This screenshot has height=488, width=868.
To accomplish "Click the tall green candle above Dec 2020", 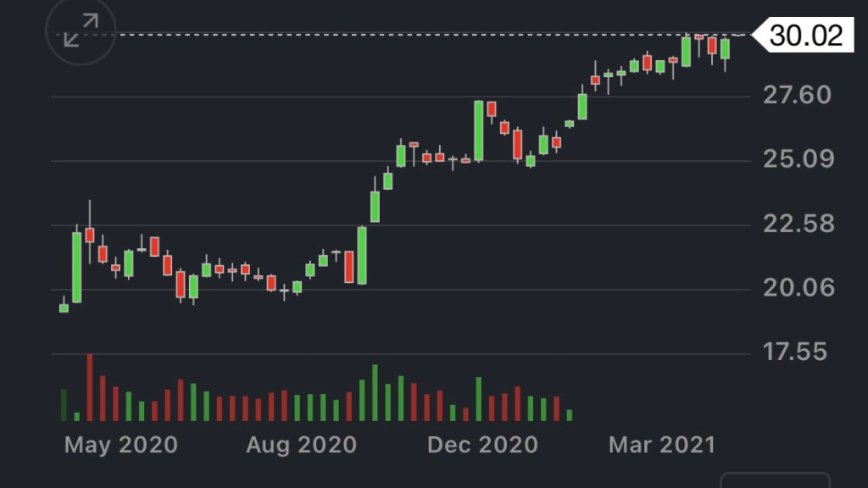I will (479, 130).
